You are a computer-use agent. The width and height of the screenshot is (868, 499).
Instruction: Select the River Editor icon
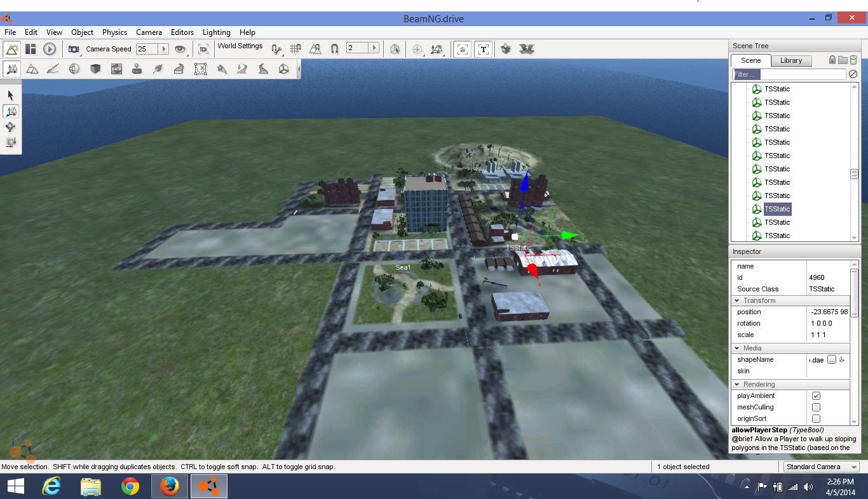(242, 69)
